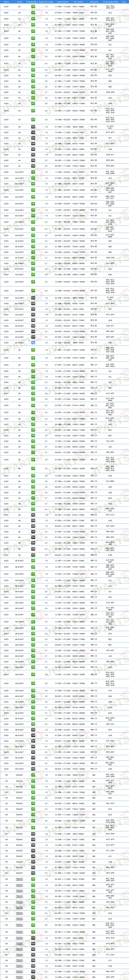Click the diesel icon in the Passat 3B2 AHU, AHH row
This screenshot has width=129, height=980.
[33, 834]
